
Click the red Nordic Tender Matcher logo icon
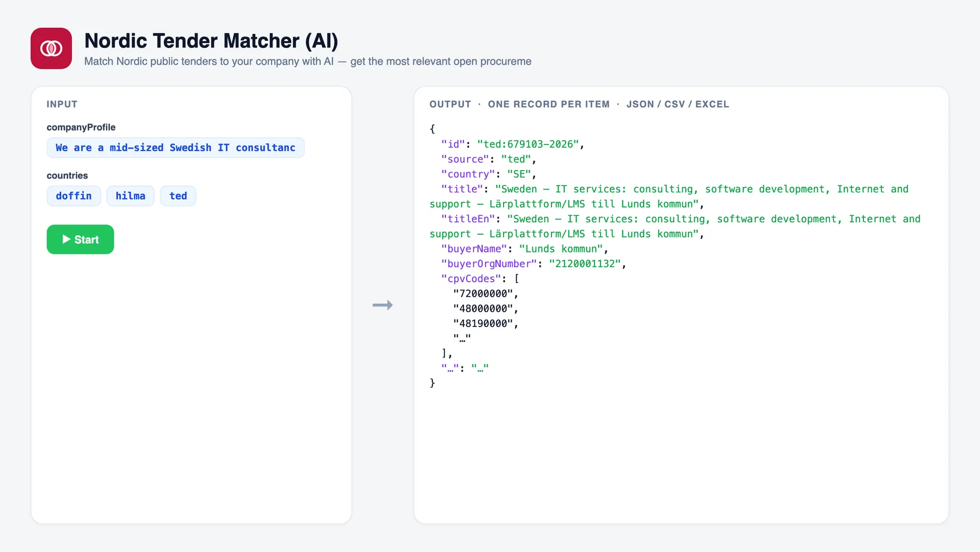[51, 48]
